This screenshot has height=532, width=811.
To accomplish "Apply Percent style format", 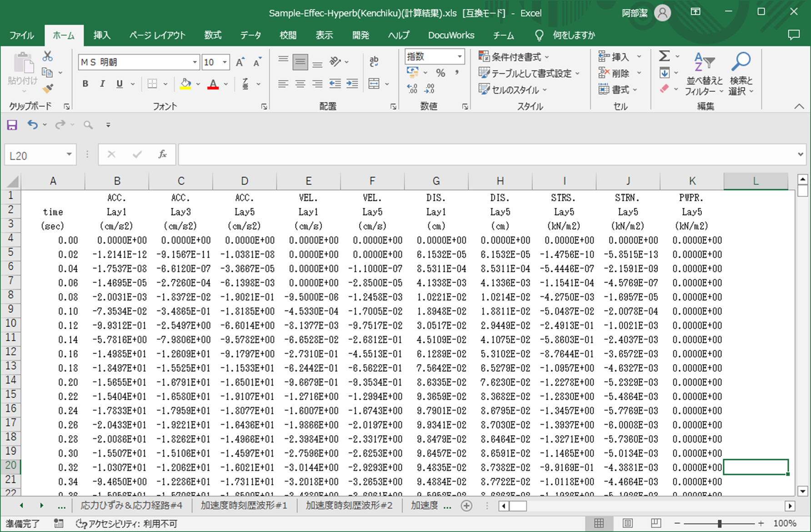I will tap(441, 73).
